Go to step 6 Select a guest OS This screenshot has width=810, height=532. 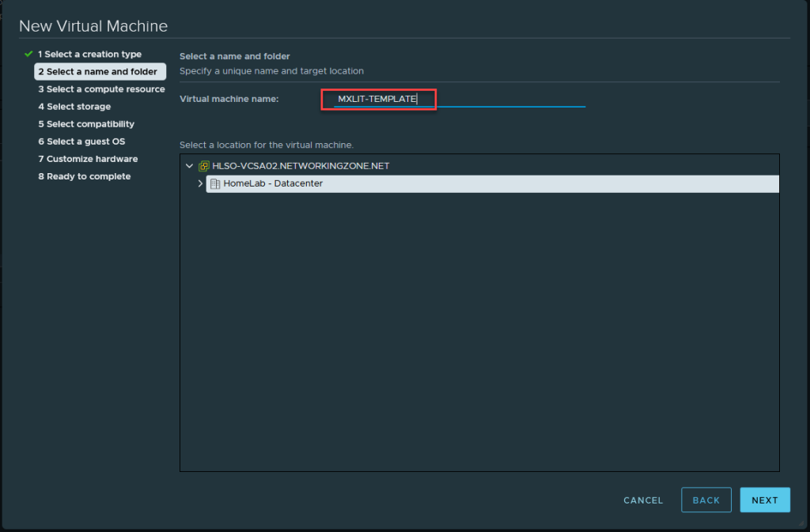click(81, 141)
